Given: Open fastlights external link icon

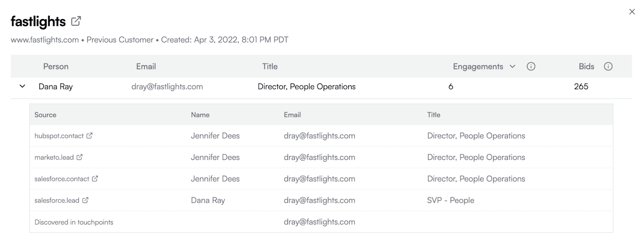Looking at the screenshot, I should tap(76, 21).
